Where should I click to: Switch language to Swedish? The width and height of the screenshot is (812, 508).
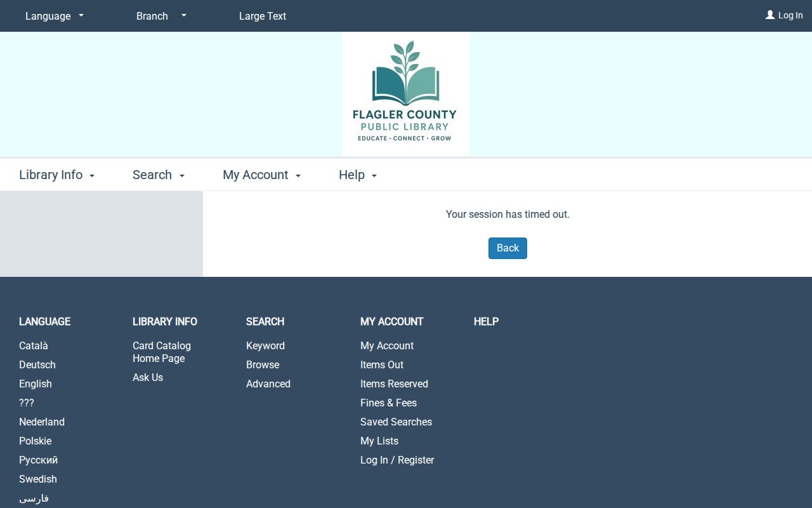38,479
